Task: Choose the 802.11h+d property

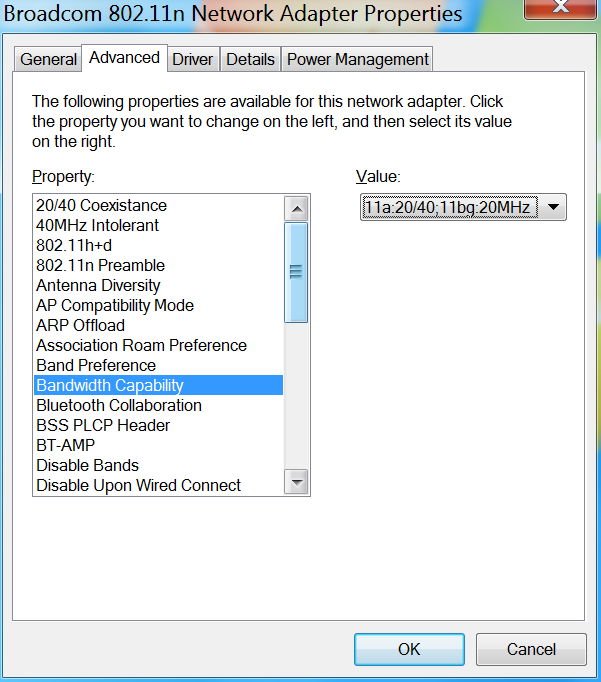Action: (x=158, y=245)
